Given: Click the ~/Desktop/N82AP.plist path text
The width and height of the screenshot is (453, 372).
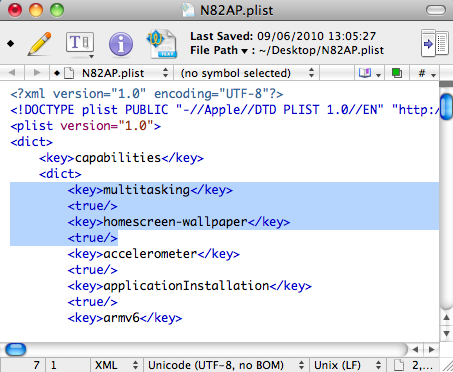Looking at the screenshot, I should pos(321,50).
